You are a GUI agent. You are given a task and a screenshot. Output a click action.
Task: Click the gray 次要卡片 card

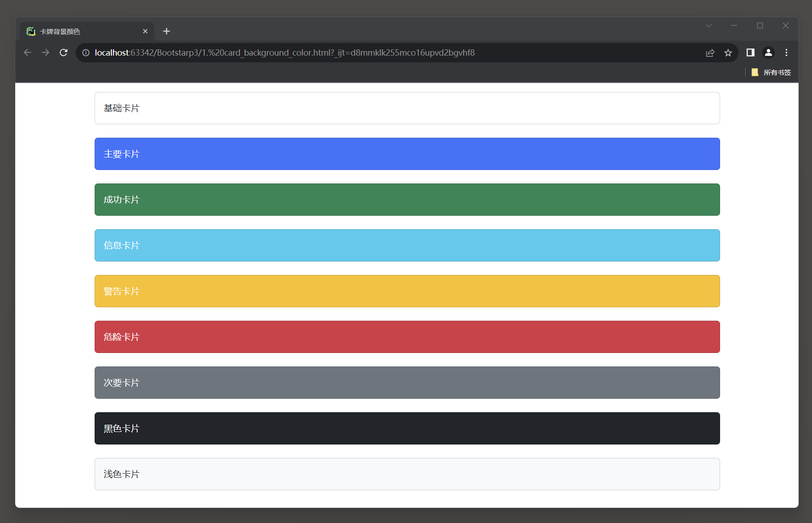tap(407, 383)
